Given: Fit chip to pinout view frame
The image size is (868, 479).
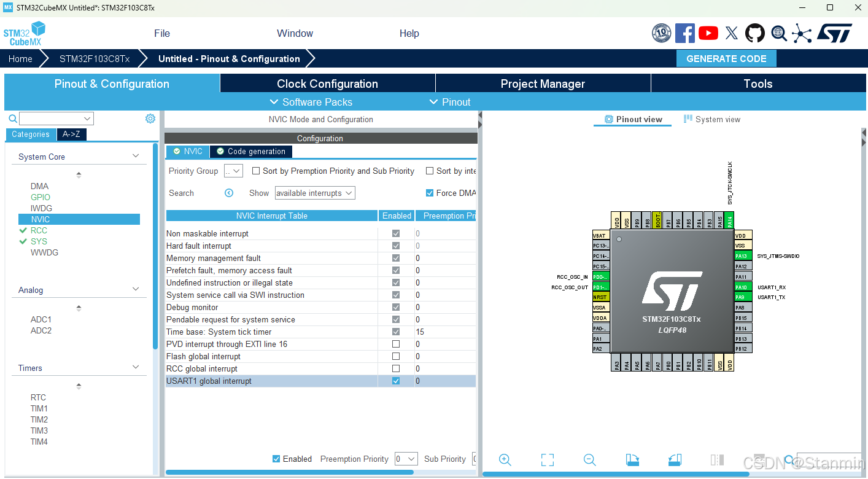Looking at the screenshot, I should click(x=548, y=459).
